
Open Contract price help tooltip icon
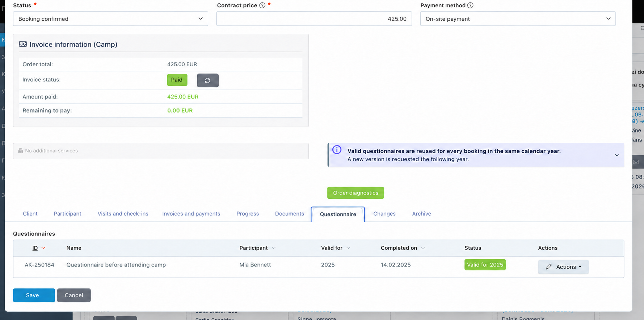[262, 5]
